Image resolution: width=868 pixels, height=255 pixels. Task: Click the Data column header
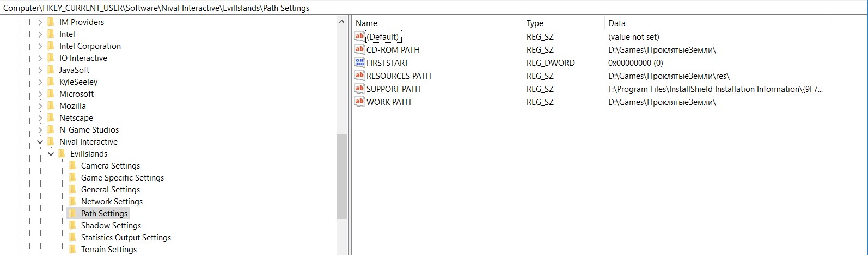tap(617, 23)
